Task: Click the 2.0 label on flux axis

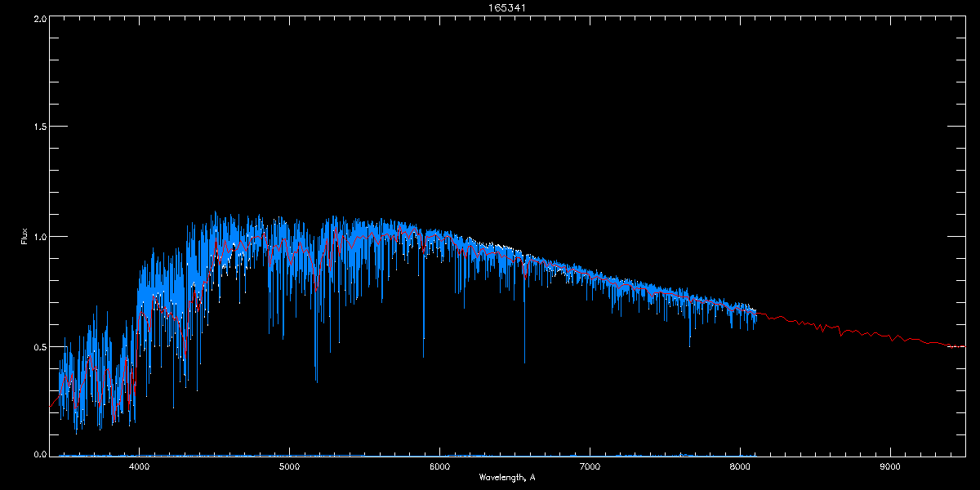Action: pyautogui.click(x=38, y=18)
